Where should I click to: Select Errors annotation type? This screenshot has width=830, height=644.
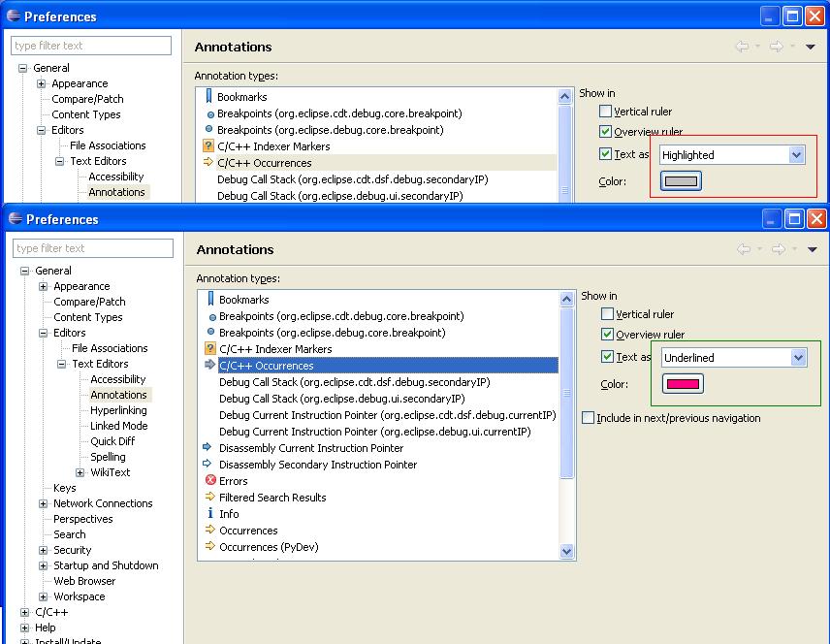click(234, 480)
